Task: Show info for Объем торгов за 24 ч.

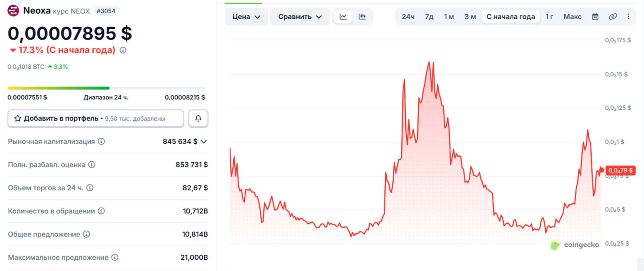Action: click(90, 188)
